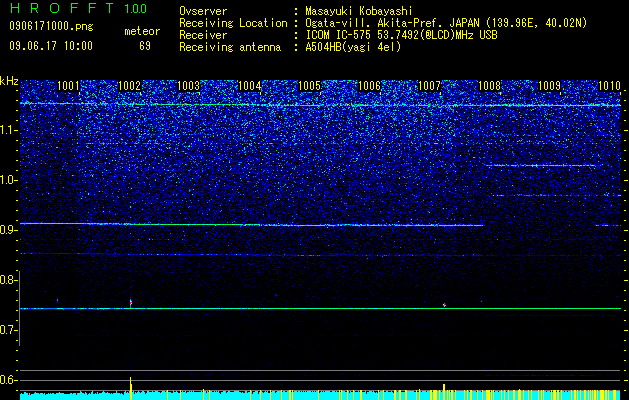This screenshot has height=400, width=629.
Task: Click the tall yellow amplitude spike at 1002
Action: pos(130,388)
